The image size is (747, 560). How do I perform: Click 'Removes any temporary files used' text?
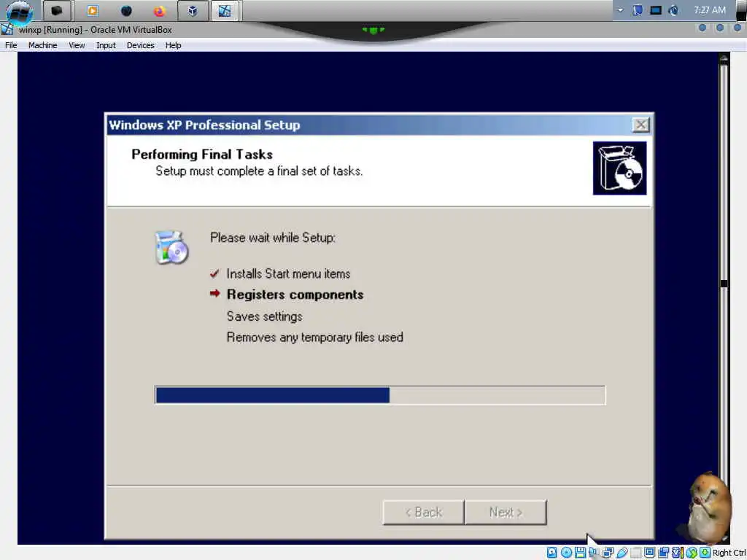[x=315, y=338]
